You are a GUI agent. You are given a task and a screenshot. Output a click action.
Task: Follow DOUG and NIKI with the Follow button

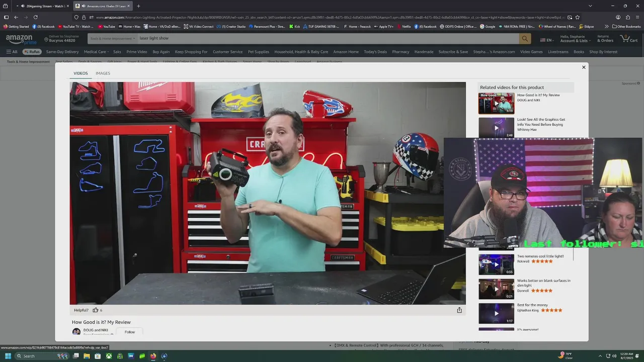[x=130, y=332]
